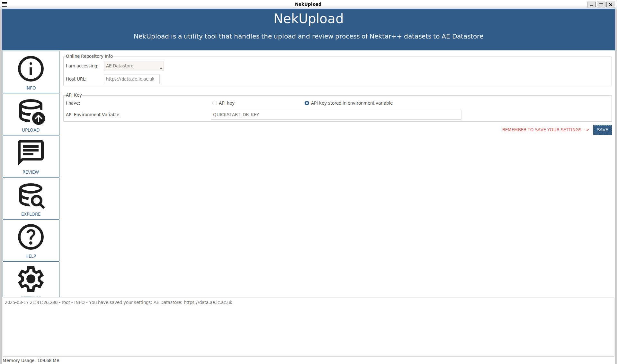Click the 'API Environment Variable:' label

click(93, 115)
